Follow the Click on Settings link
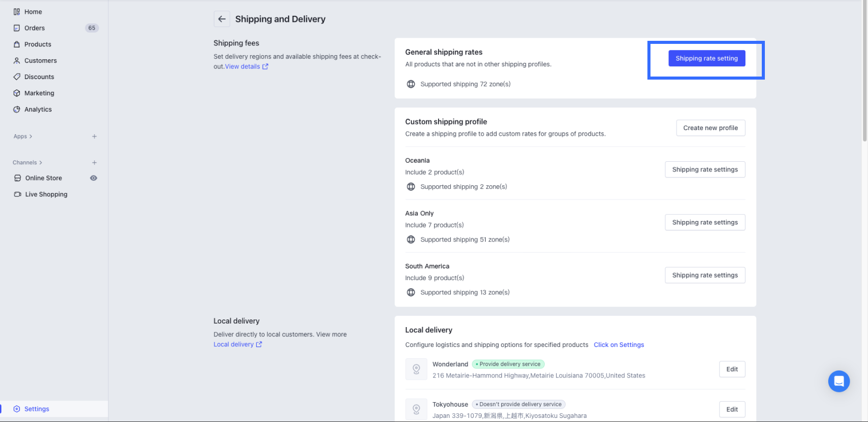 pos(618,345)
